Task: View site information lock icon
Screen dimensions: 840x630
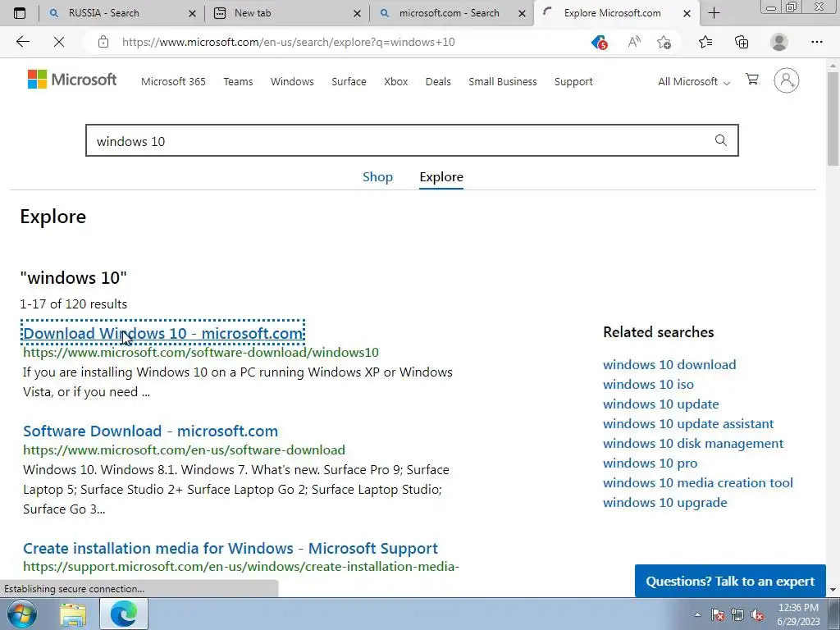Action: (x=103, y=42)
